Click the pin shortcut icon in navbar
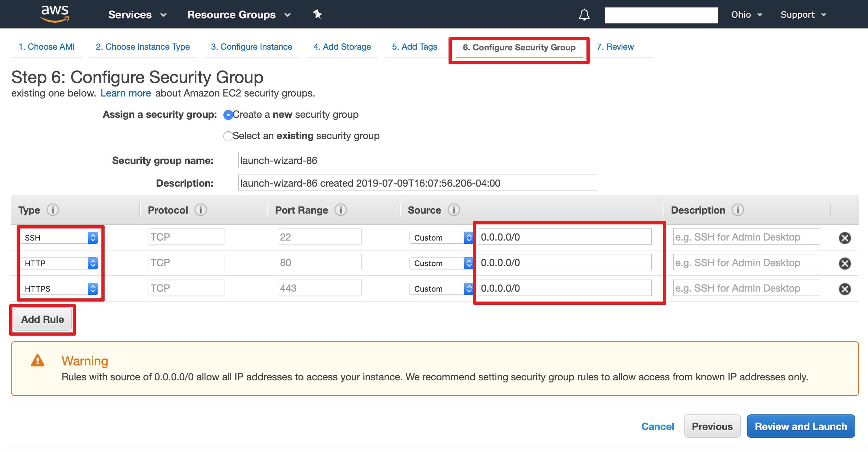The height and width of the screenshot is (452, 868). tap(317, 15)
